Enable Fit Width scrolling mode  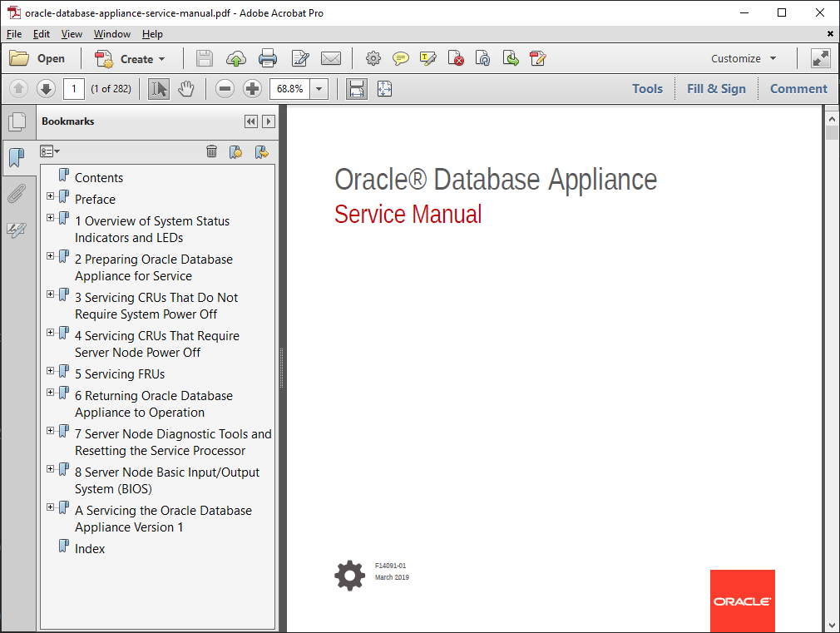[x=357, y=88]
